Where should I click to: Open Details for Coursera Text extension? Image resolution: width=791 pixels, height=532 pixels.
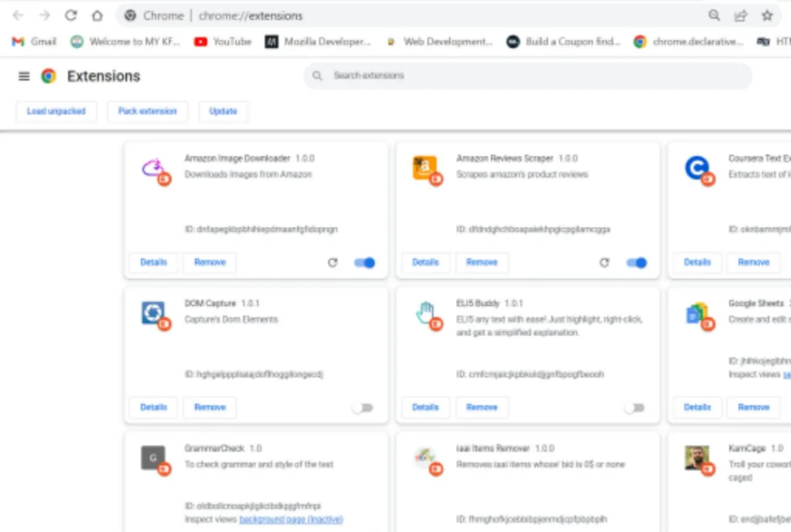tap(697, 262)
